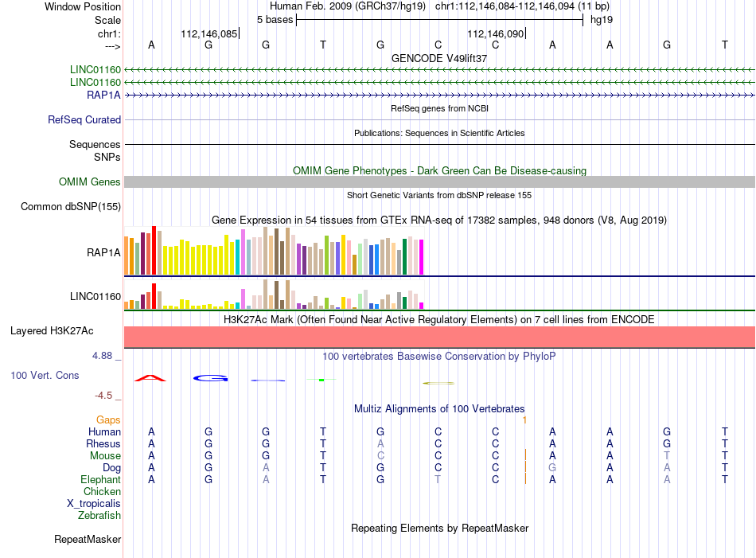
Task: Open the RAP1A gene track label
Action: (103, 95)
